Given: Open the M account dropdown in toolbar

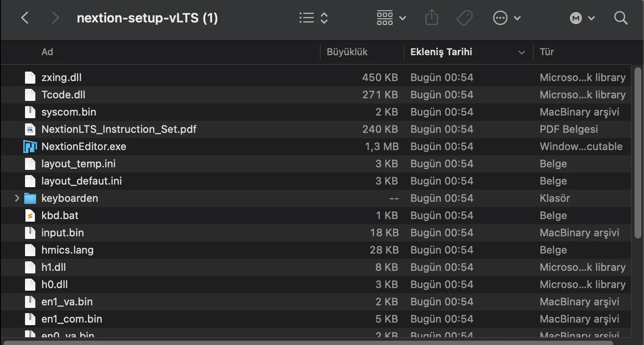Looking at the screenshot, I should tap(582, 18).
